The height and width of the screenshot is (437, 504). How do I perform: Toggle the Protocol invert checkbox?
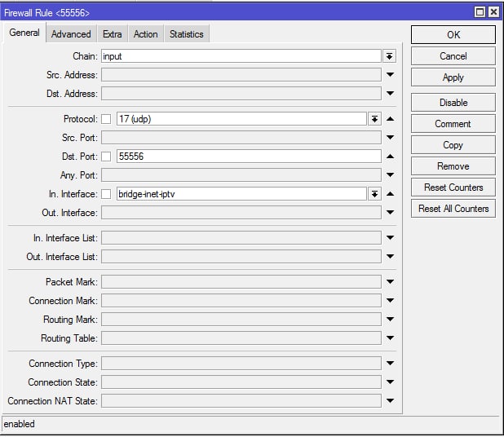click(x=106, y=119)
